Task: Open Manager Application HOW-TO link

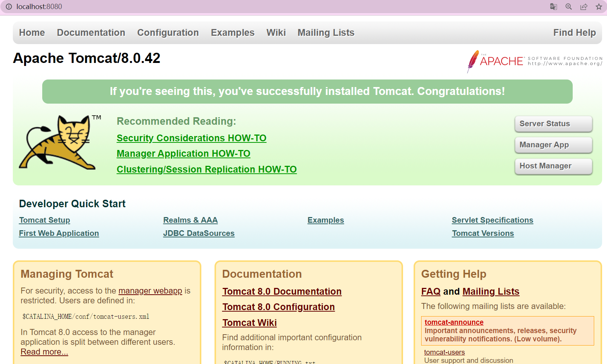Action: [x=183, y=153]
